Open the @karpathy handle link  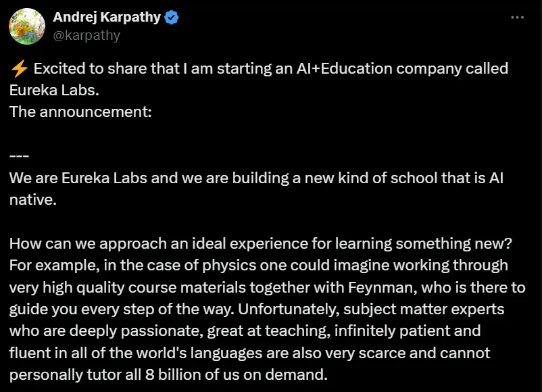pyautogui.click(x=86, y=35)
